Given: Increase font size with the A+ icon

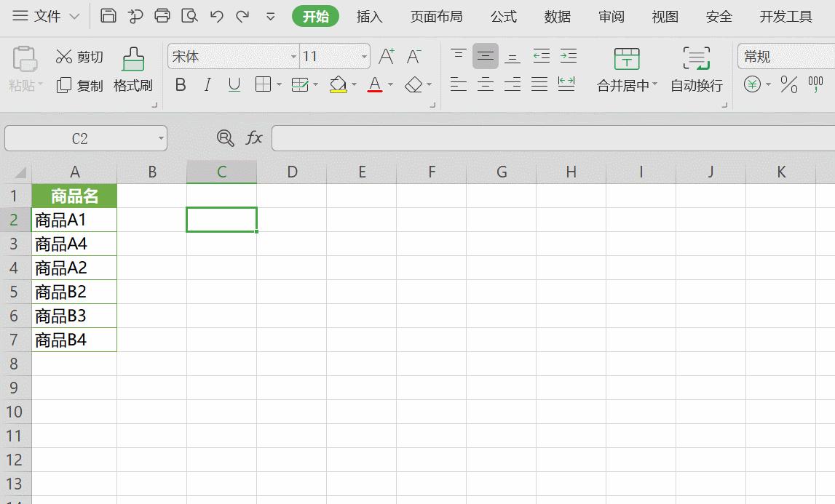Looking at the screenshot, I should (x=386, y=56).
